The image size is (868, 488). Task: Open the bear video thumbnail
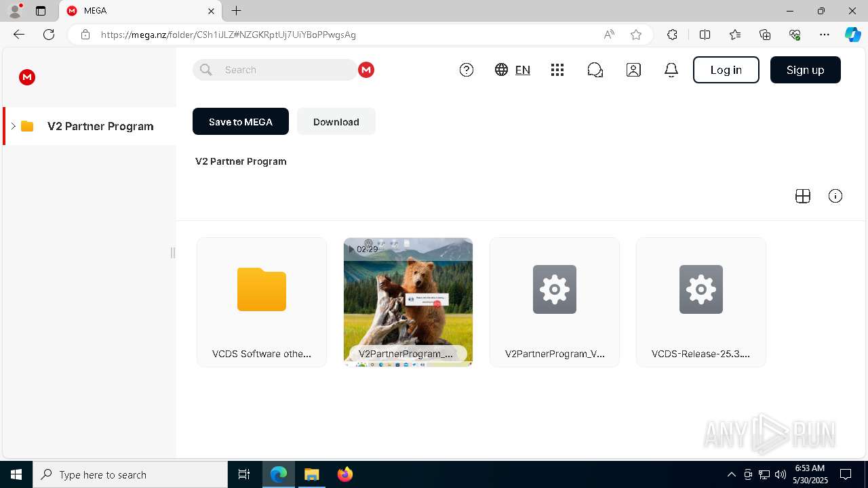coord(408,302)
